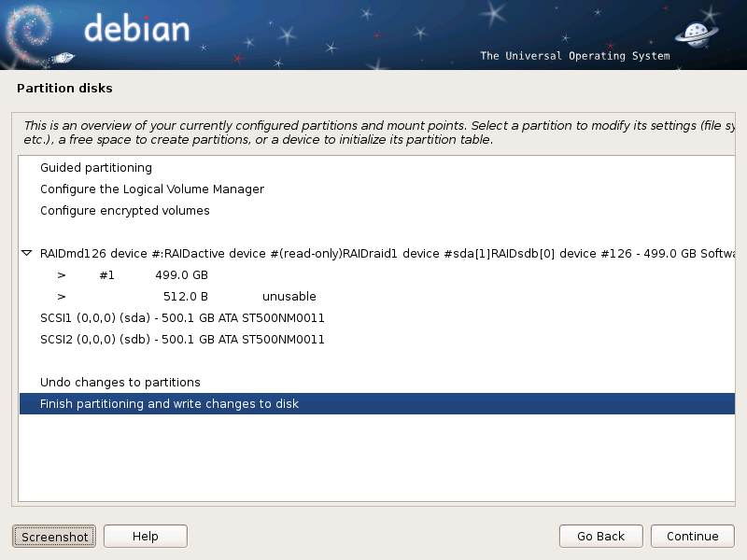The height and width of the screenshot is (560, 747).
Task: Choose Undo changes to partitions
Action: (377, 382)
